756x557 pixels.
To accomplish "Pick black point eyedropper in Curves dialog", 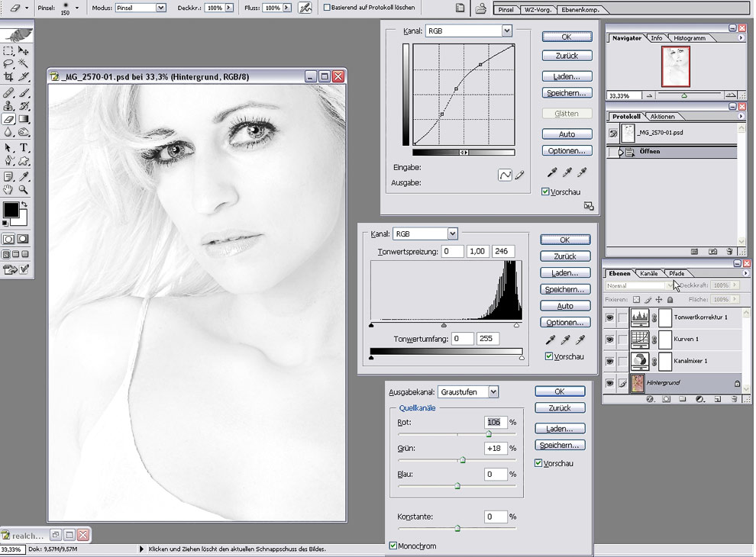I will 552,172.
